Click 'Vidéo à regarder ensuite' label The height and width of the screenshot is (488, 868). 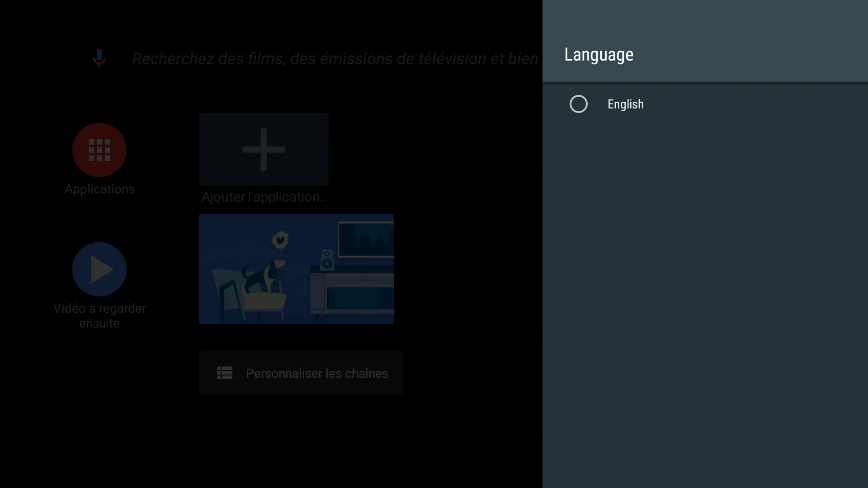[99, 316]
